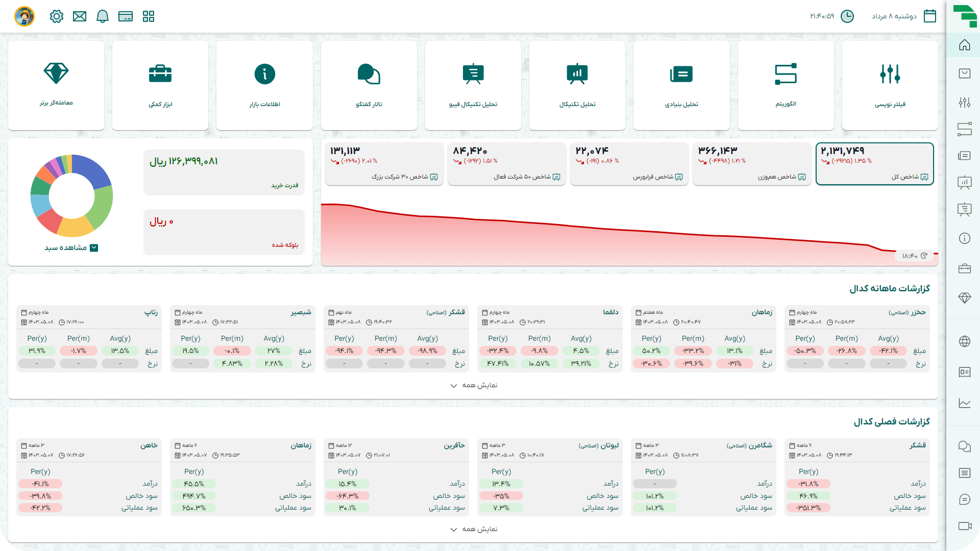
Task: Select the شاخص هموزن index tab
Action: pos(752,164)
